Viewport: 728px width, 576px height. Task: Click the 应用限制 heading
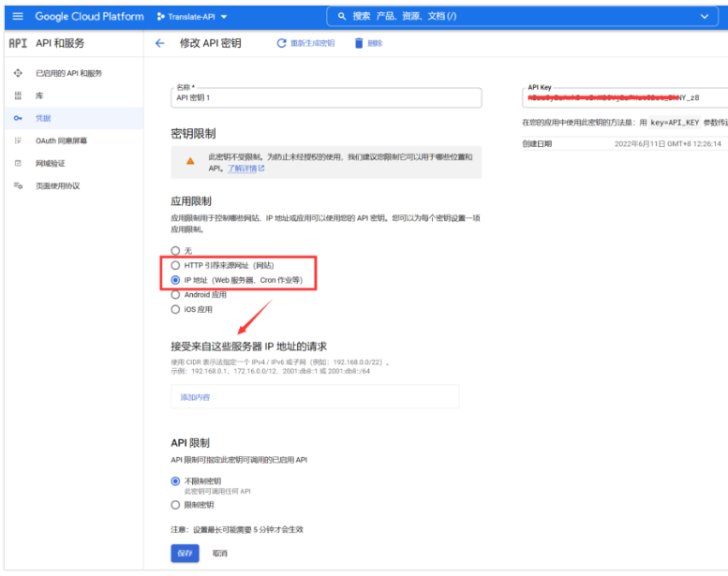(191, 201)
